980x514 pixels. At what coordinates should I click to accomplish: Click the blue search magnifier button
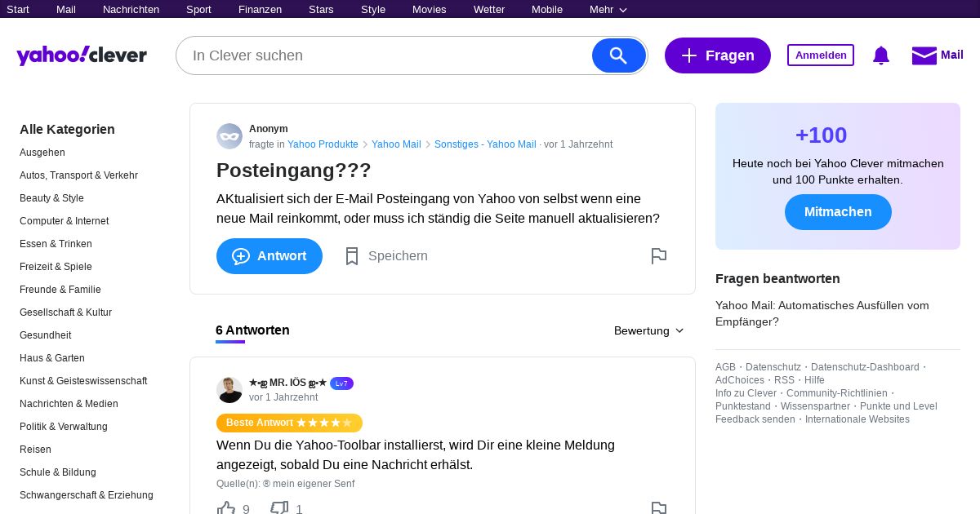tap(619, 55)
